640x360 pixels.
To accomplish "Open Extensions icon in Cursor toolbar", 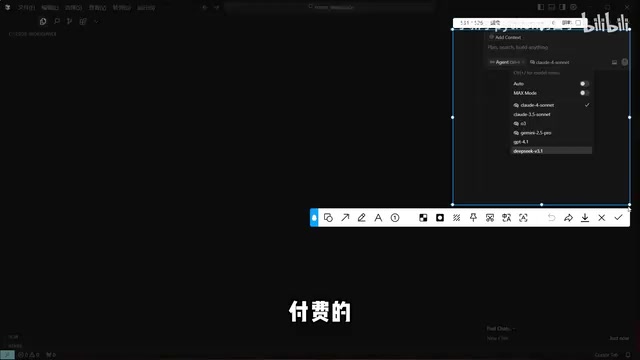I will click(83, 21).
